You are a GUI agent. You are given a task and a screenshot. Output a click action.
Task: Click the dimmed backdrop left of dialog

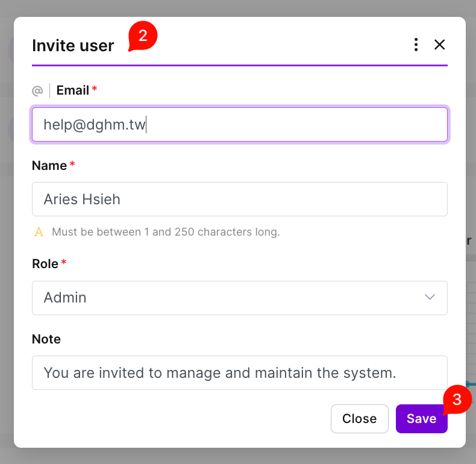coord(6,241)
